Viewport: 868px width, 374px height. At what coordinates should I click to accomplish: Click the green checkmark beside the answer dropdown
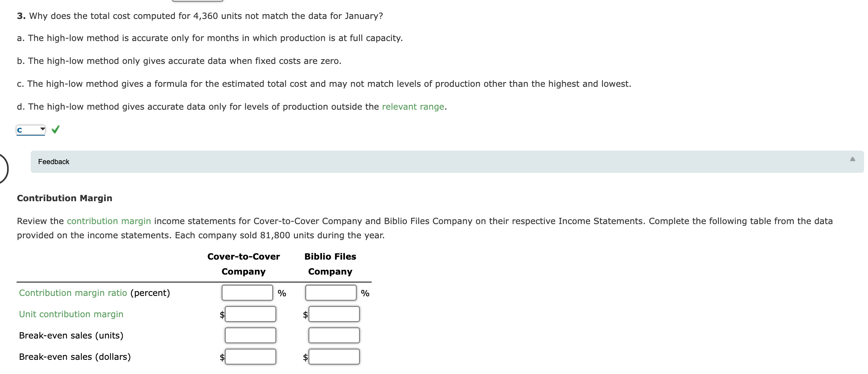point(55,129)
